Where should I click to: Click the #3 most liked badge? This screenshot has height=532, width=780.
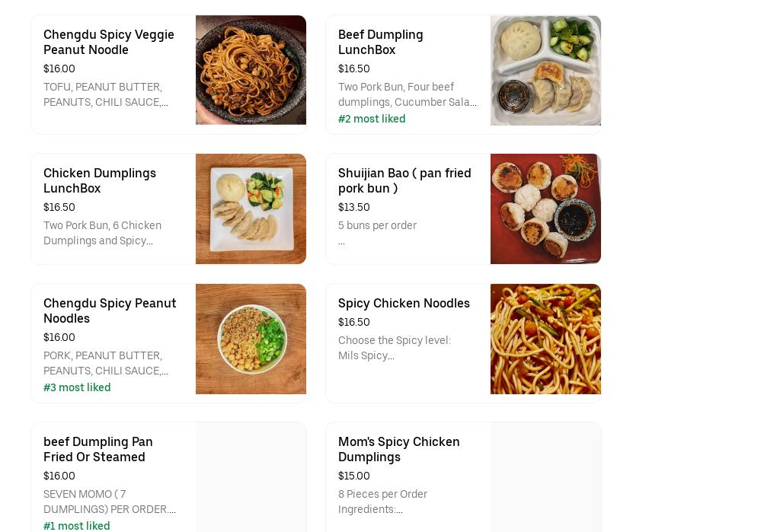(x=77, y=387)
